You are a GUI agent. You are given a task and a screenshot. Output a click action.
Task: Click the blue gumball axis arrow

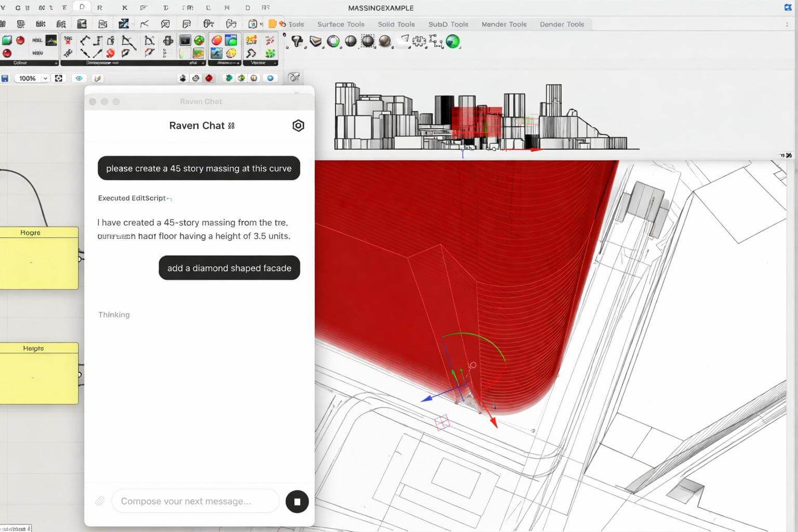[428, 398]
